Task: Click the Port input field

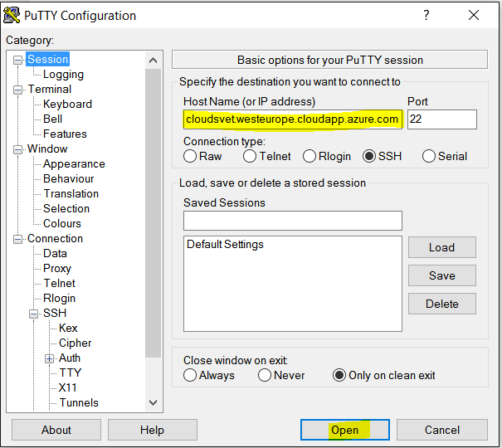Action: (x=442, y=119)
